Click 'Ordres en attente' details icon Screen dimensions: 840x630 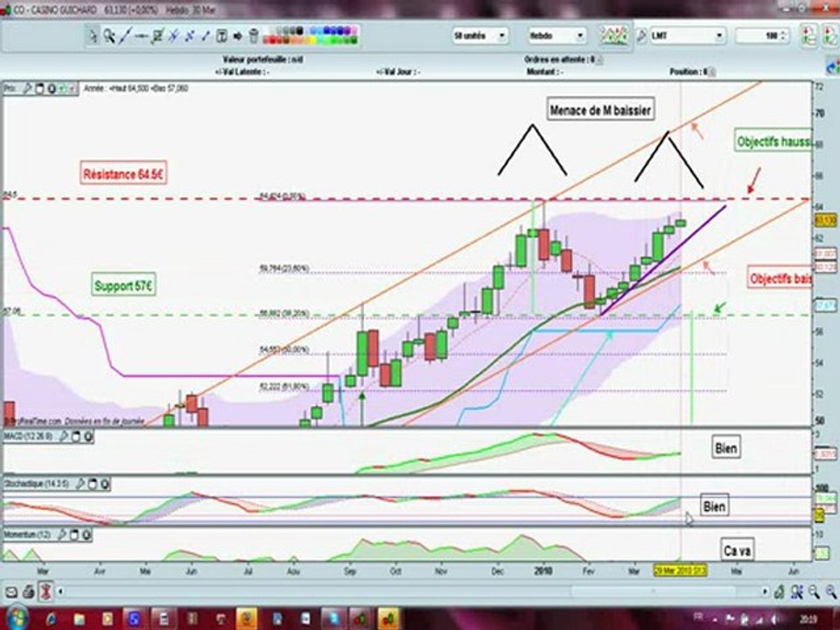click(x=599, y=60)
